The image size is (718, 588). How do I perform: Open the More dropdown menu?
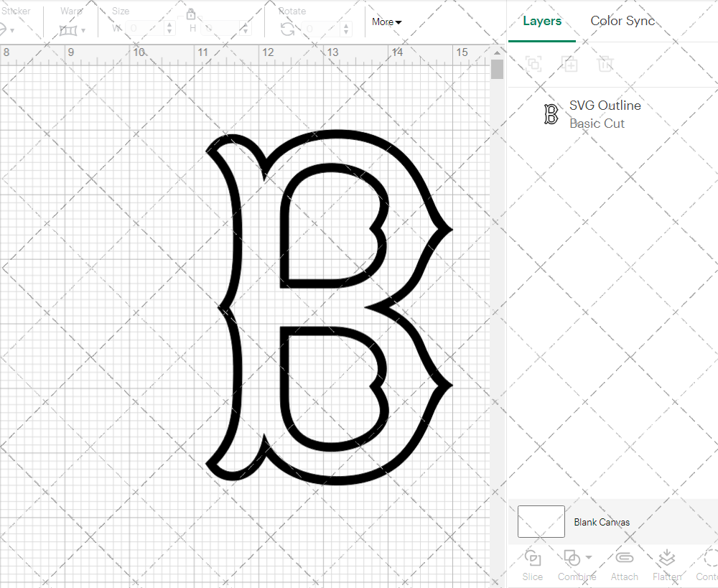click(386, 22)
